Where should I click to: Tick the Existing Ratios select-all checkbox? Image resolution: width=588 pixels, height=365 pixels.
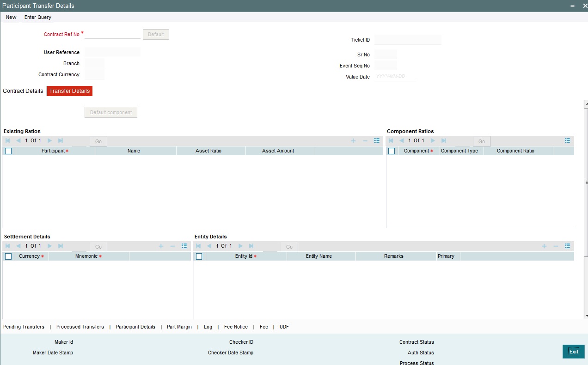tap(8, 151)
